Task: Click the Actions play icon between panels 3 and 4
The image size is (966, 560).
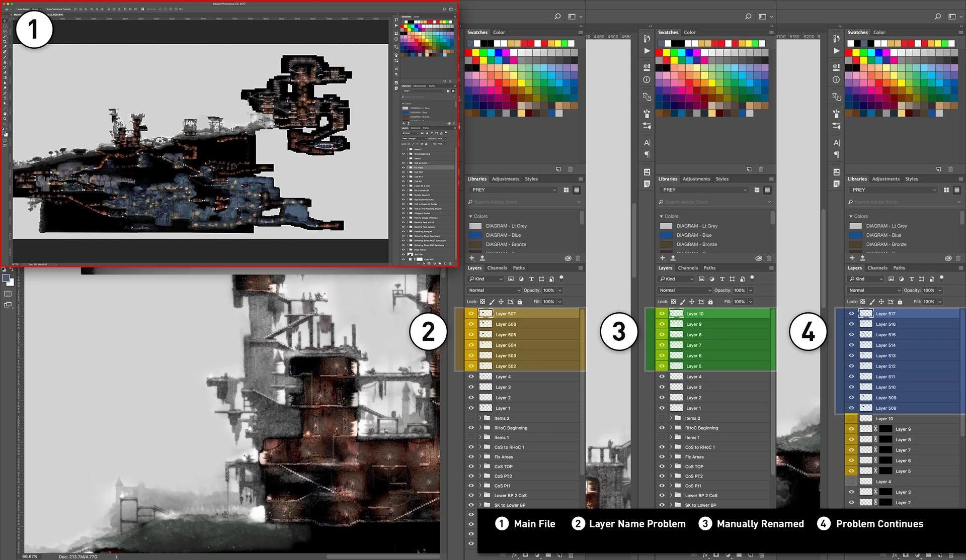Action: click(x=836, y=51)
